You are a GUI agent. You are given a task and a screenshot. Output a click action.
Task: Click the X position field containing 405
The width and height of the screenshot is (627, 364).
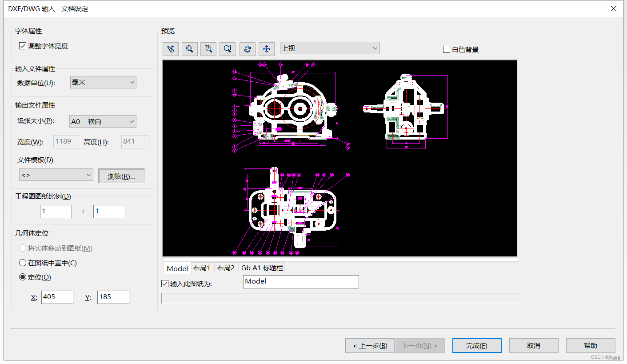click(x=57, y=297)
